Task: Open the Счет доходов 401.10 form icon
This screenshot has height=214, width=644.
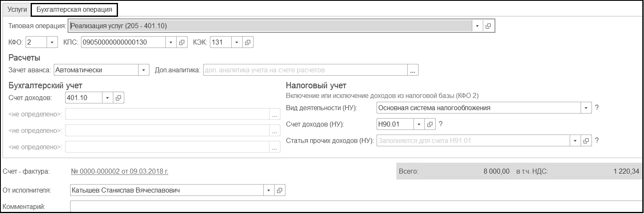Action: (118, 98)
